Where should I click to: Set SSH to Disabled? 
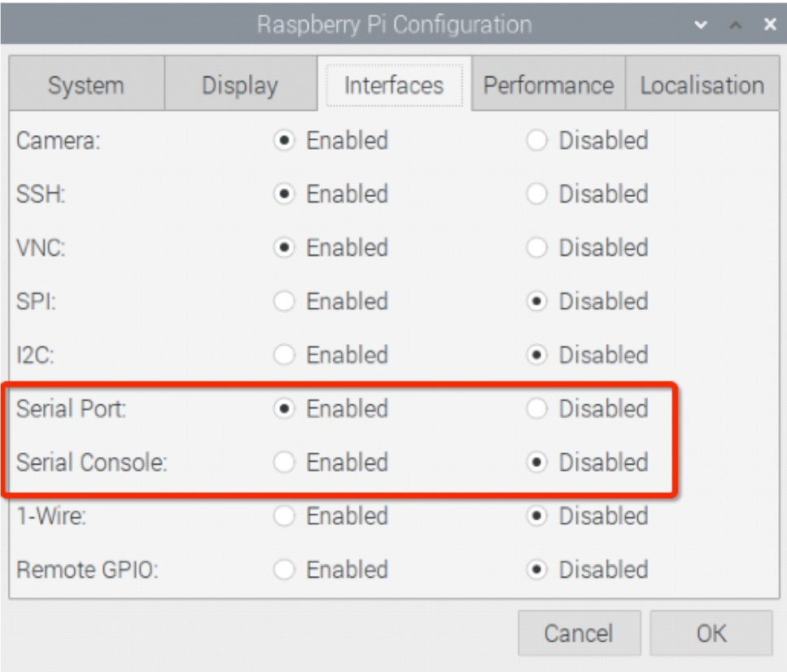pos(536,194)
